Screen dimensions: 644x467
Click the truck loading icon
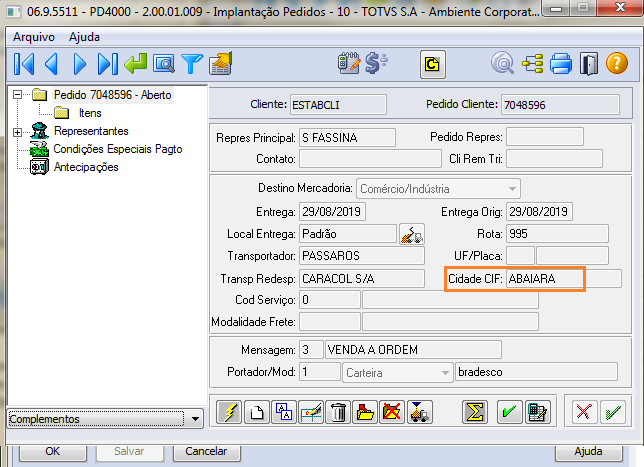pos(419,412)
